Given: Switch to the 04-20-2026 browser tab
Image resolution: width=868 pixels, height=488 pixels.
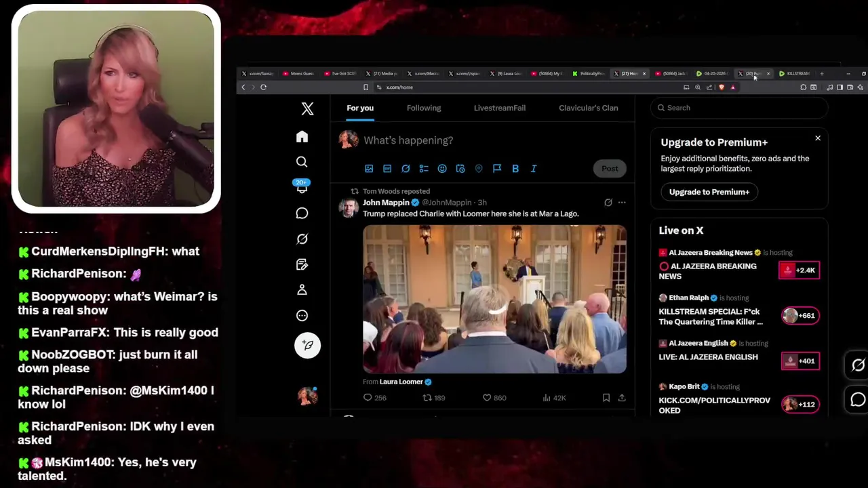Looking at the screenshot, I should point(712,73).
